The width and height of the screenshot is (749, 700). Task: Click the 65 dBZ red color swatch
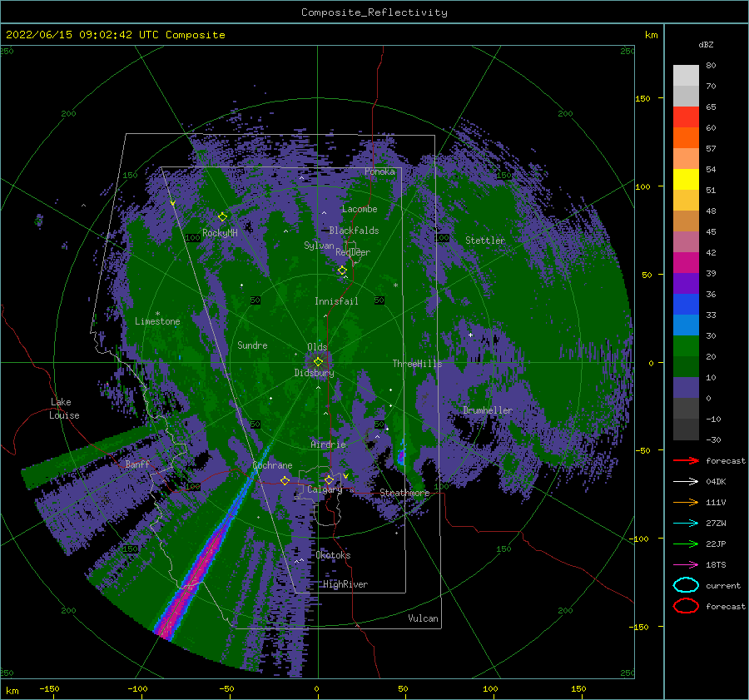(x=686, y=117)
